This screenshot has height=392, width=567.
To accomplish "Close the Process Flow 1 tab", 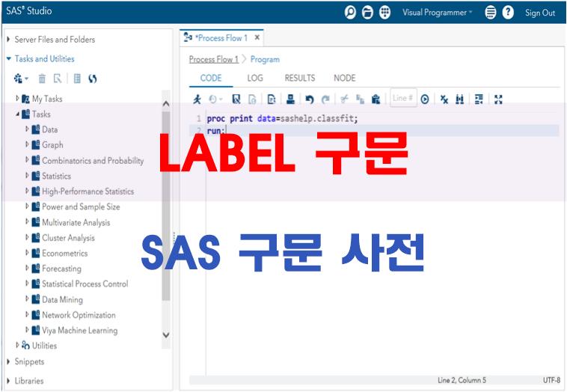I will point(257,37).
